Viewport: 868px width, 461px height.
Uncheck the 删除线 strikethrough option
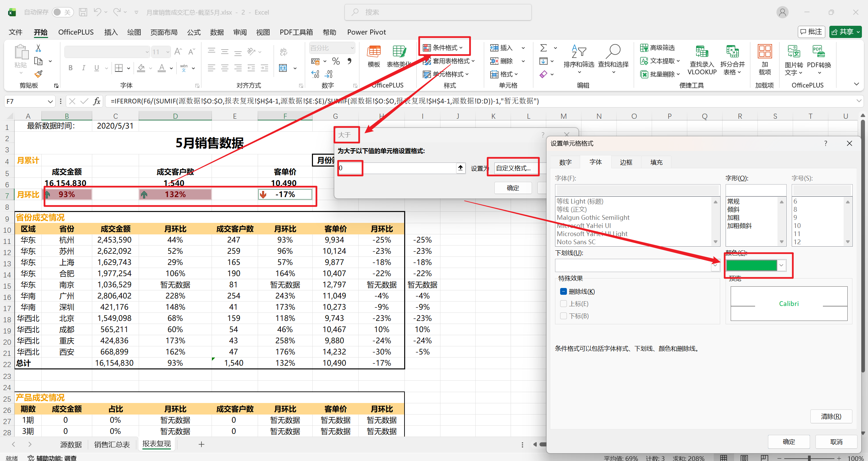click(564, 291)
